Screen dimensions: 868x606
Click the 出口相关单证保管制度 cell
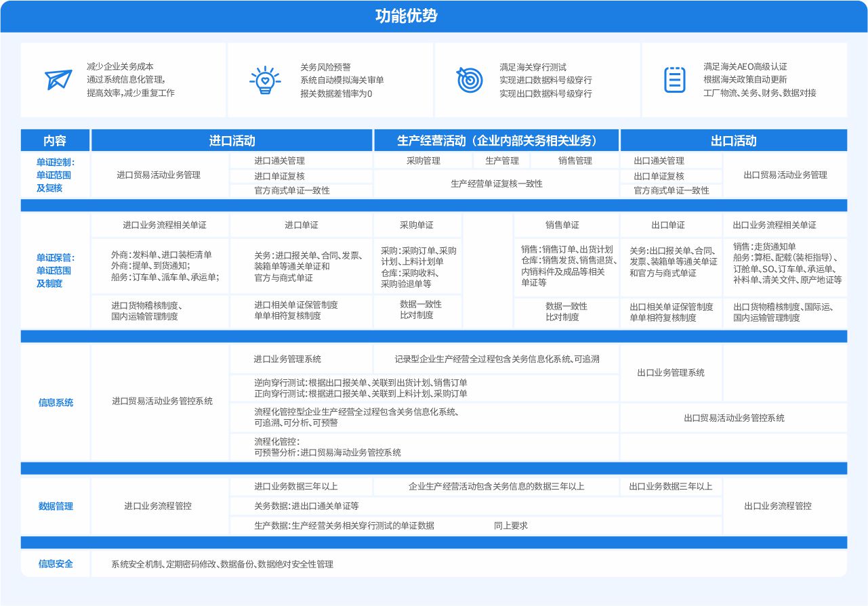coord(671,312)
